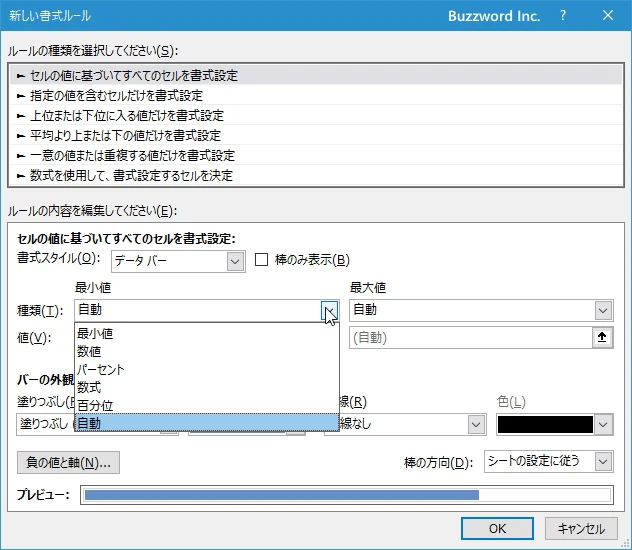Open the 最大値 種類 dropdown
The height and width of the screenshot is (550, 632).
tap(603, 310)
